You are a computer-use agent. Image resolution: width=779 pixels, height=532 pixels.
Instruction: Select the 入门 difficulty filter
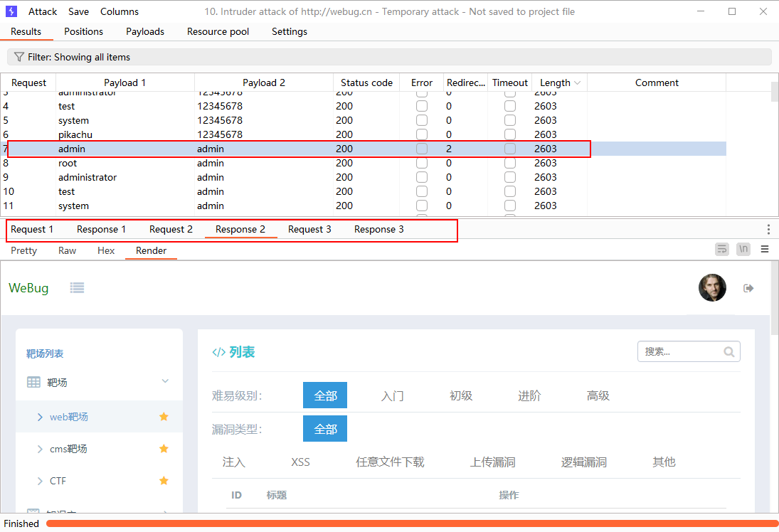point(392,395)
